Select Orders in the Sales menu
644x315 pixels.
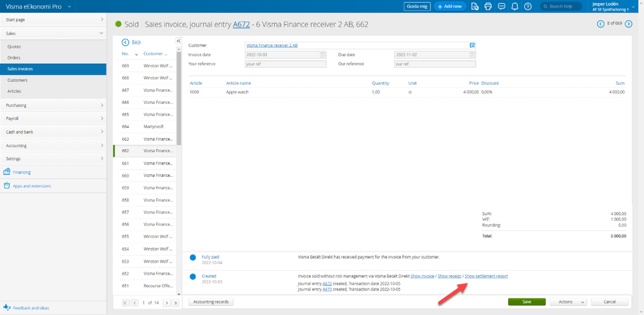point(14,57)
